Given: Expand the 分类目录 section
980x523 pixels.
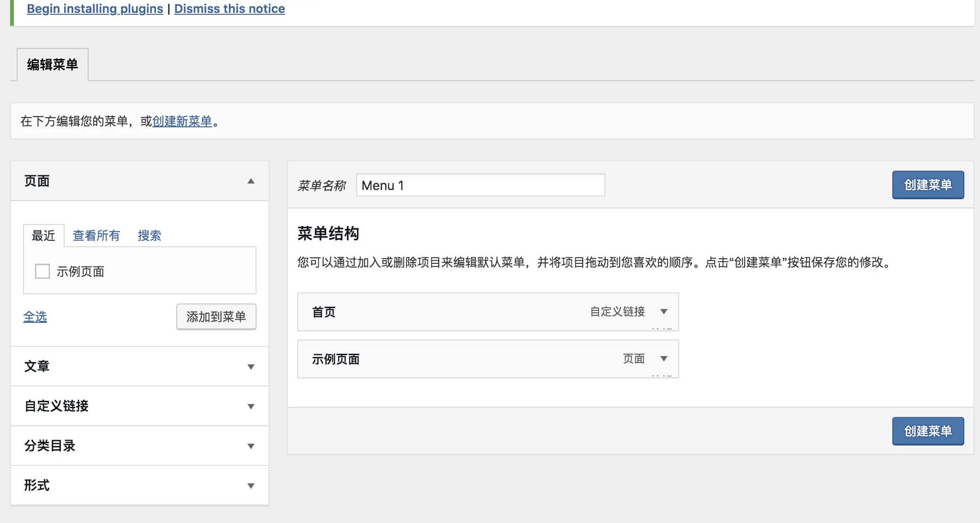Looking at the screenshot, I should click(x=251, y=446).
